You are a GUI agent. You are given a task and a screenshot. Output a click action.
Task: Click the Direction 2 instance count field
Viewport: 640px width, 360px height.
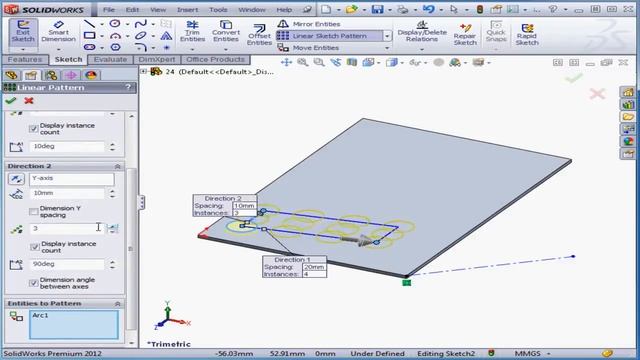67,229
